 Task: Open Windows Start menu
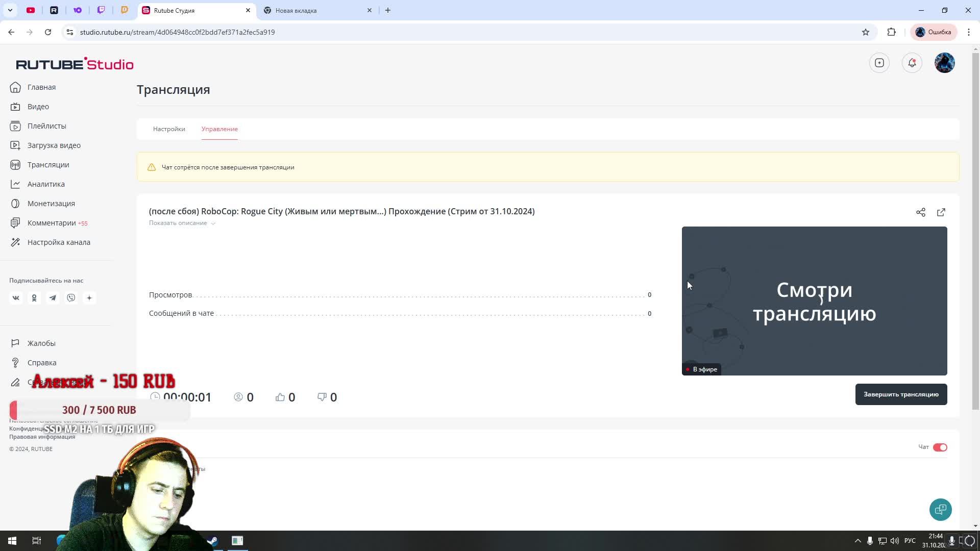point(12,541)
